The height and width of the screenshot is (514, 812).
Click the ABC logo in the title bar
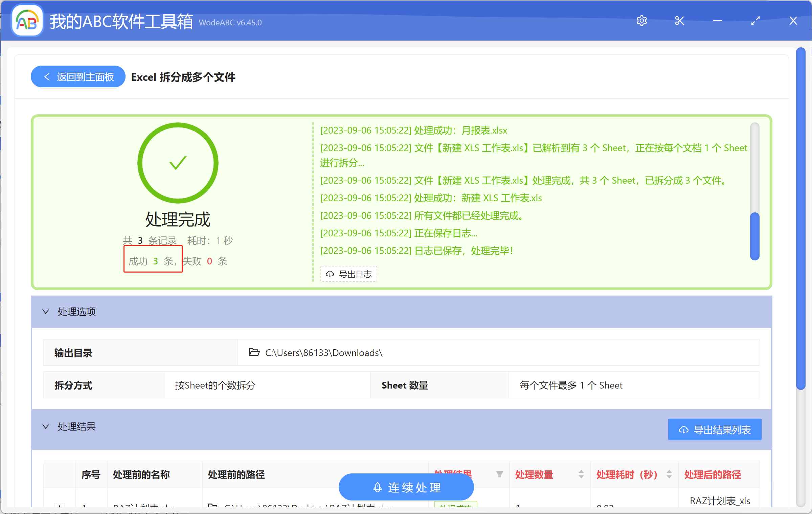27,20
